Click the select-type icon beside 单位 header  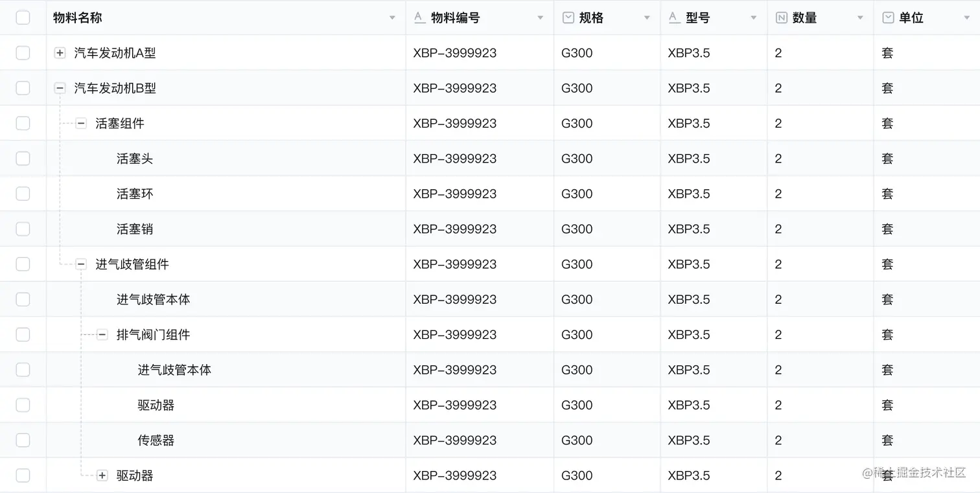[889, 17]
